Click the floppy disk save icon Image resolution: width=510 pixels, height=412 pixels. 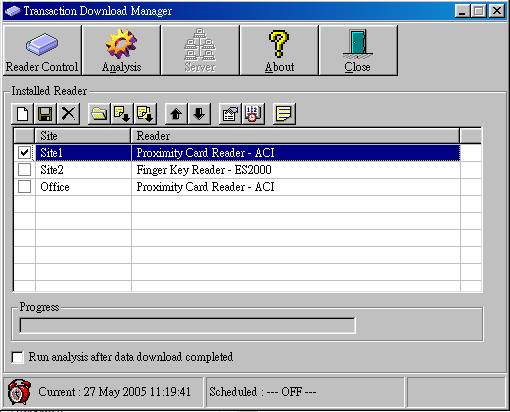coord(45,114)
